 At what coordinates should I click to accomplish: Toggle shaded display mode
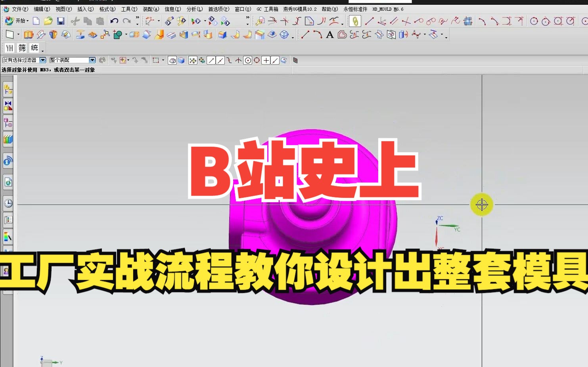(x=181, y=60)
